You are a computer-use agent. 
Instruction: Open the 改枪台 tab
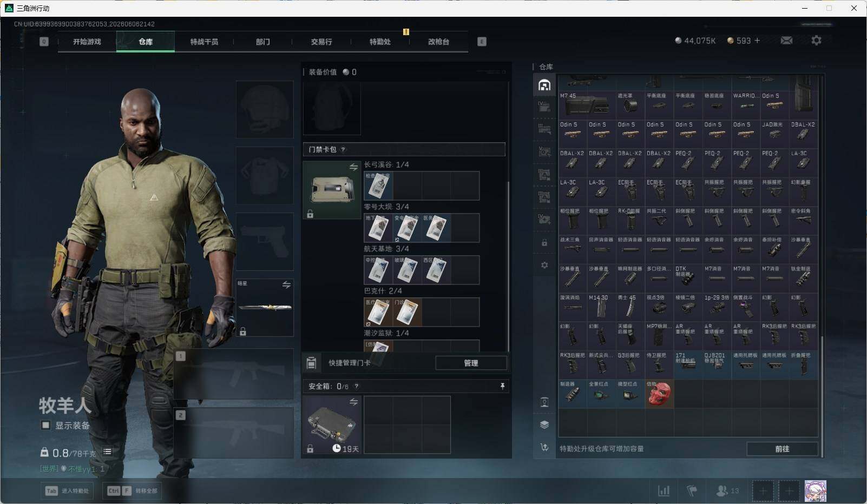pos(438,42)
